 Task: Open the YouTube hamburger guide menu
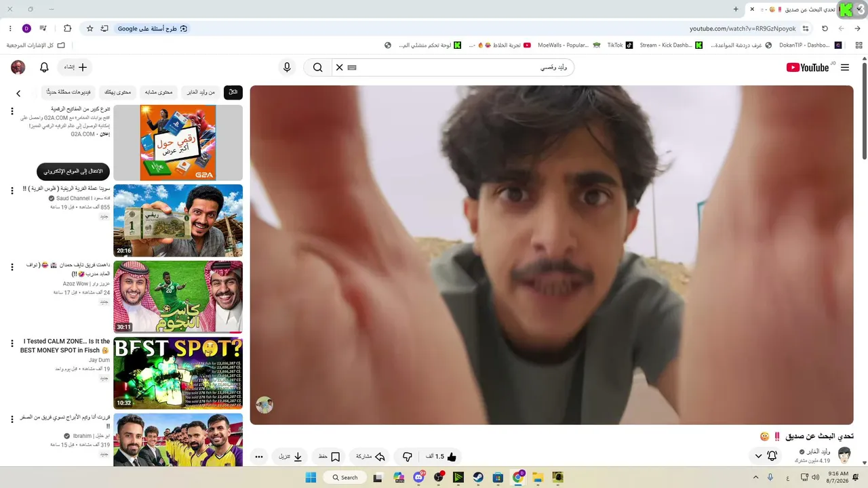coord(844,67)
